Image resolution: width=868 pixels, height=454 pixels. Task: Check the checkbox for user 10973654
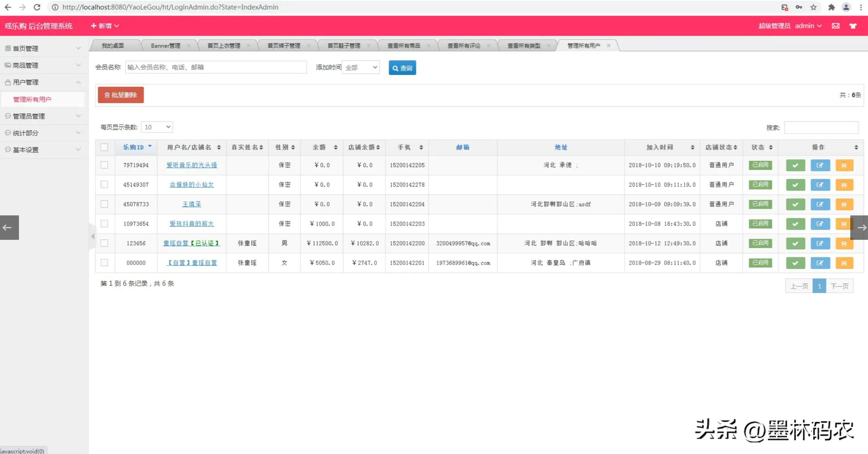coord(105,224)
